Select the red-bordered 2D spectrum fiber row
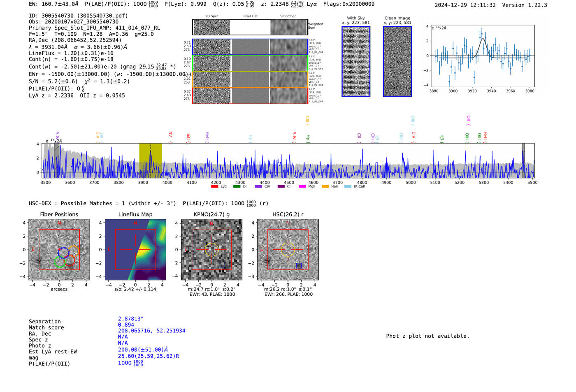The height and width of the screenshot is (392, 576). (x=250, y=95)
